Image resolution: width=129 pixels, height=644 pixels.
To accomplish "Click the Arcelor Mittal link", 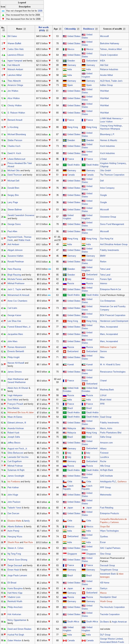I will point(107,75).
